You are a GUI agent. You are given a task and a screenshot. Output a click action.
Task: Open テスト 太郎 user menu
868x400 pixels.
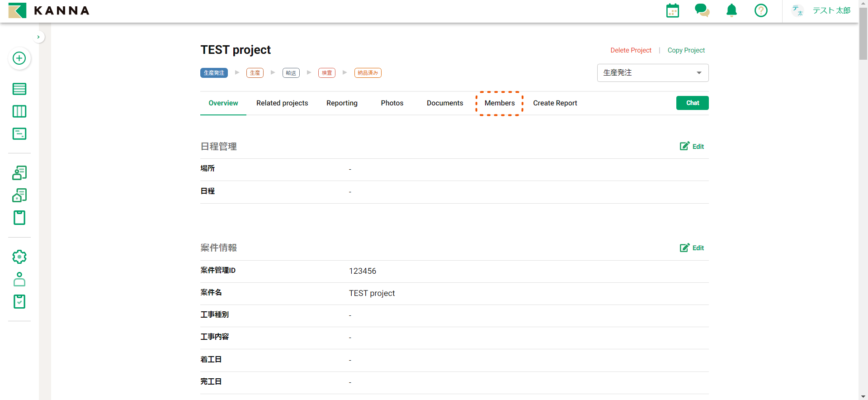pos(821,10)
